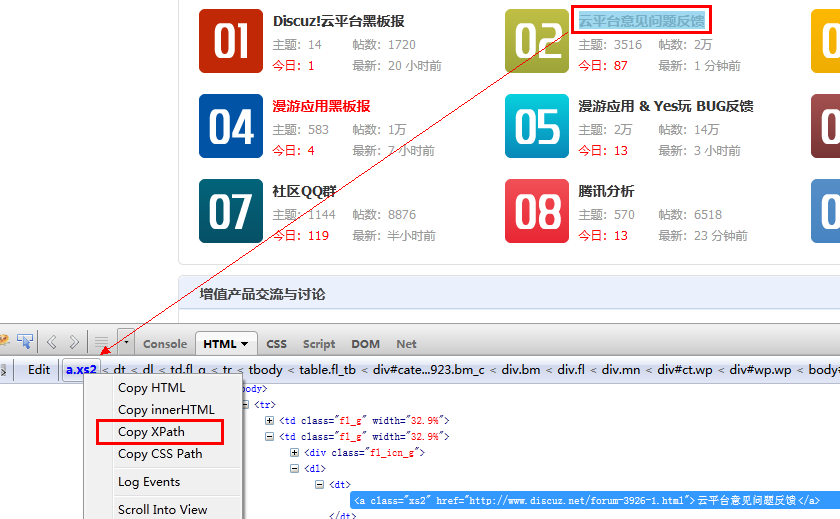
Task: Select div.mn in the breadcrumb path
Action: (620, 370)
